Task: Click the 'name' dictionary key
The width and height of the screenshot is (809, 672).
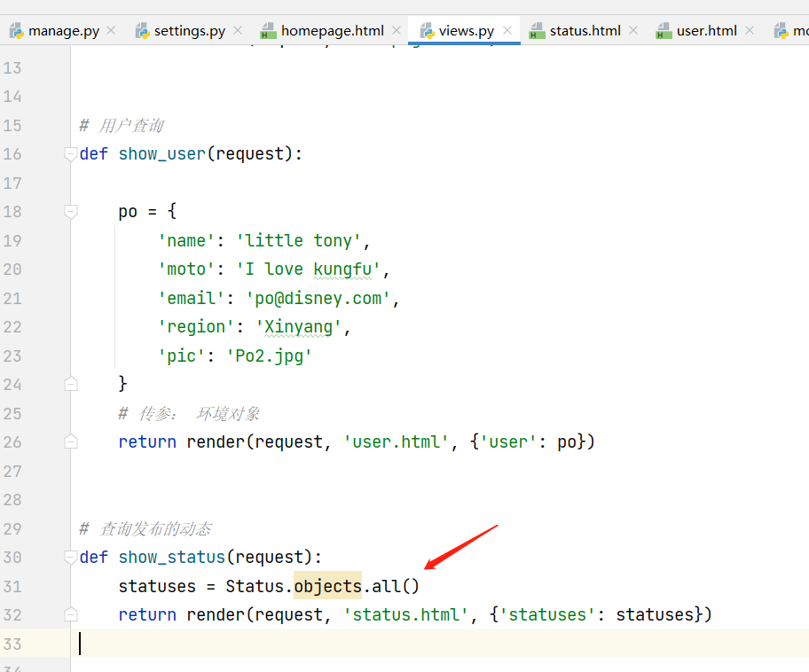Action: coord(185,241)
